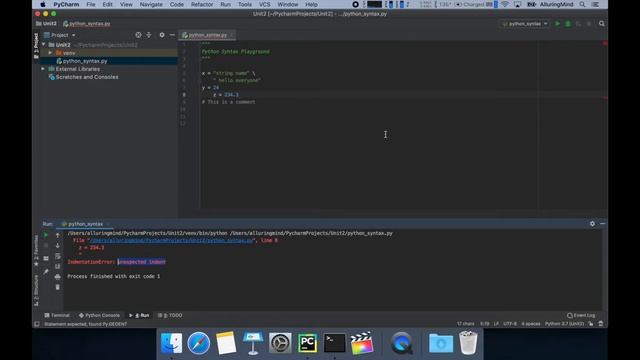This screenshot has width=640, height=360.
Task: Toggle the Favorites side tool window stripe
Action: tap(36, 251)
